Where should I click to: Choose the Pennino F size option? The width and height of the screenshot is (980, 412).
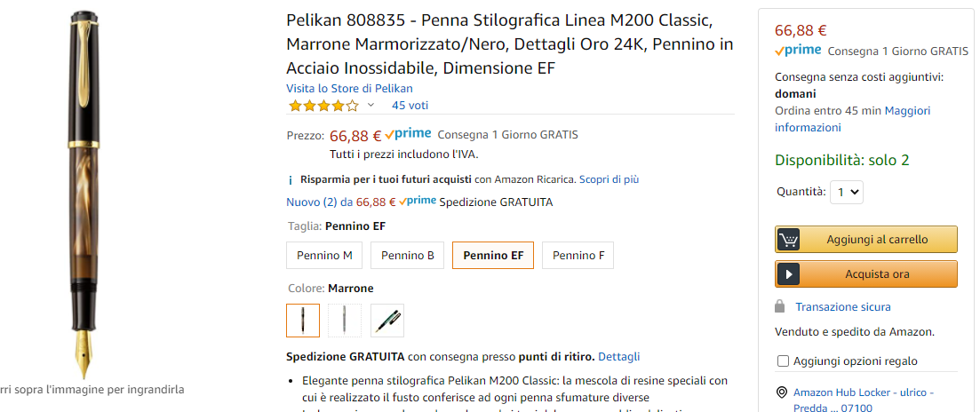(578, 256)
